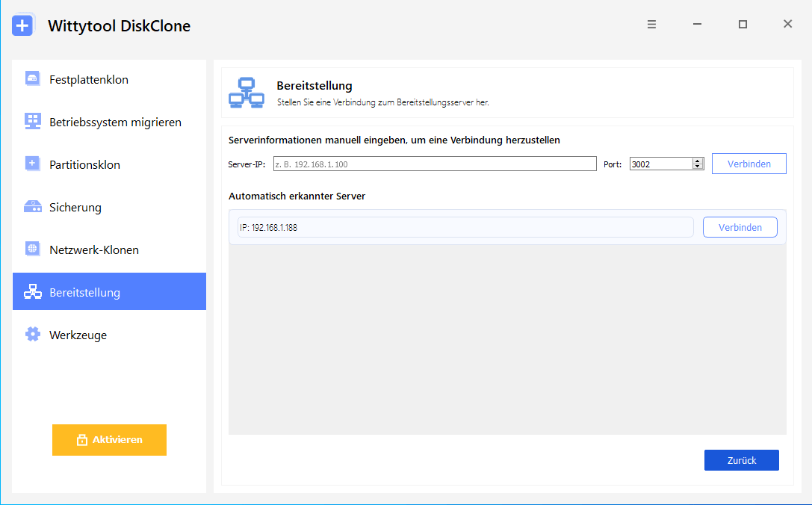Screen dimensions: 812x505
Task: Select the Bereitstellung sidebar item
Action: click(109, 291)
